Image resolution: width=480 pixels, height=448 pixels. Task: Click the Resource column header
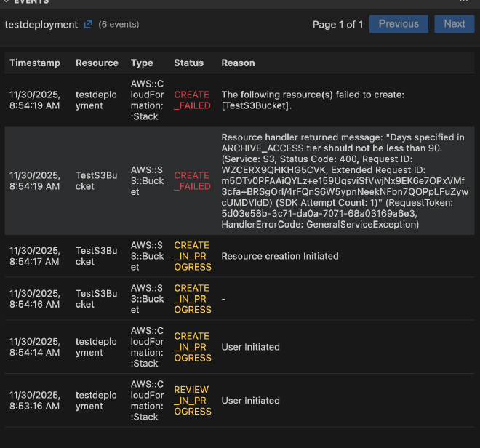[x=97, y=63]
